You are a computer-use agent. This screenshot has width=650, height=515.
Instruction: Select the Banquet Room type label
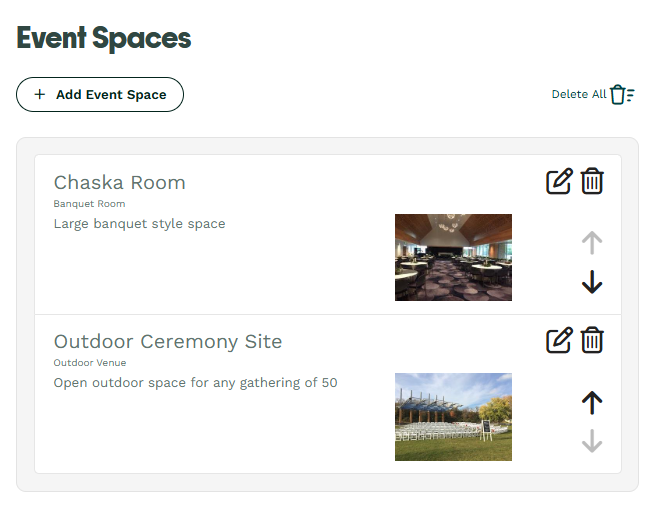89,204
